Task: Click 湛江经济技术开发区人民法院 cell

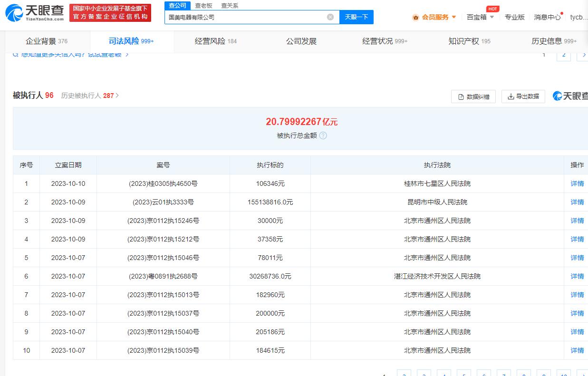Action: (x=437, y=276)
